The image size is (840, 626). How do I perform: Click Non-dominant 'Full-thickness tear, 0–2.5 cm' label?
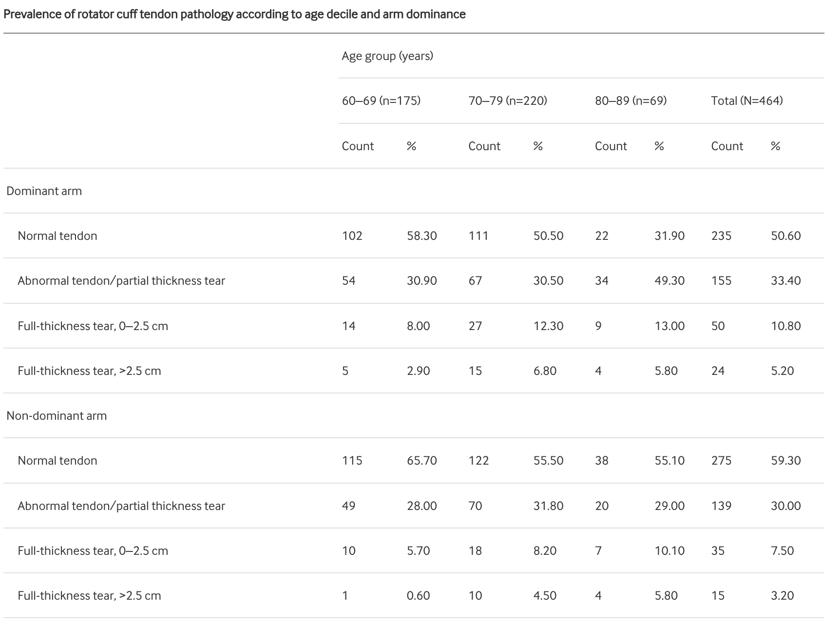point(93,551)
